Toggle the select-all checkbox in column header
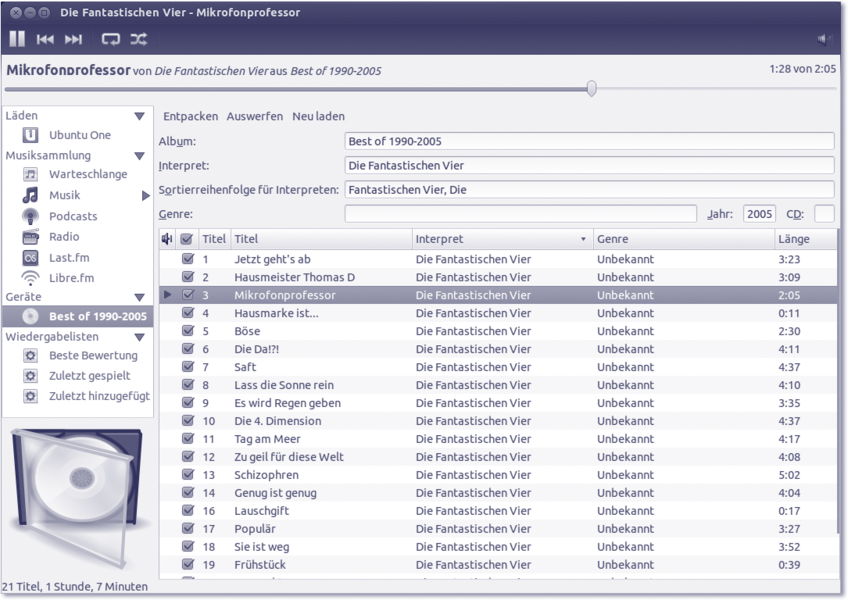 pos(187,239)
